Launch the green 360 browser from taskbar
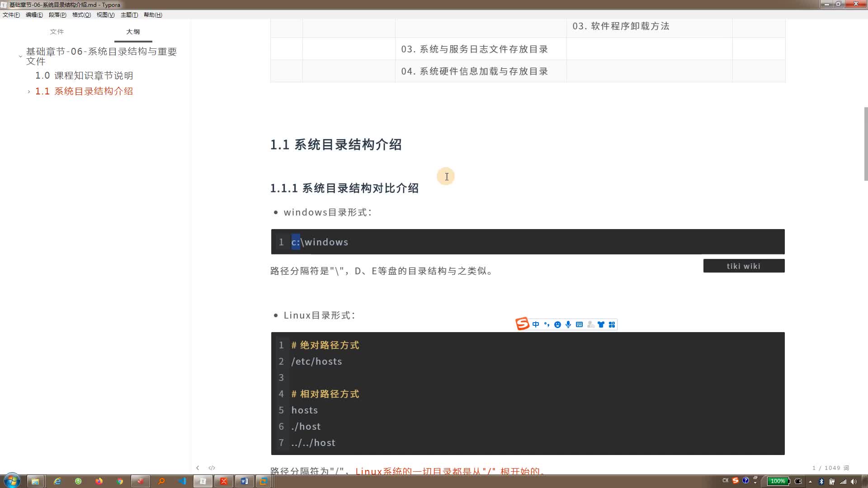This screenshot has width=868, height=488. [x=78, y=481]
